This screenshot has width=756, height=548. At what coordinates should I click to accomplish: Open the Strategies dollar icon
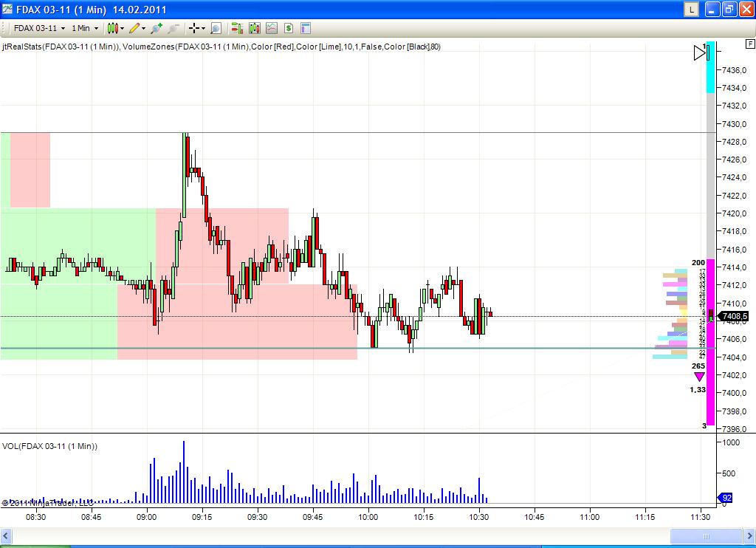pos(289,29)
